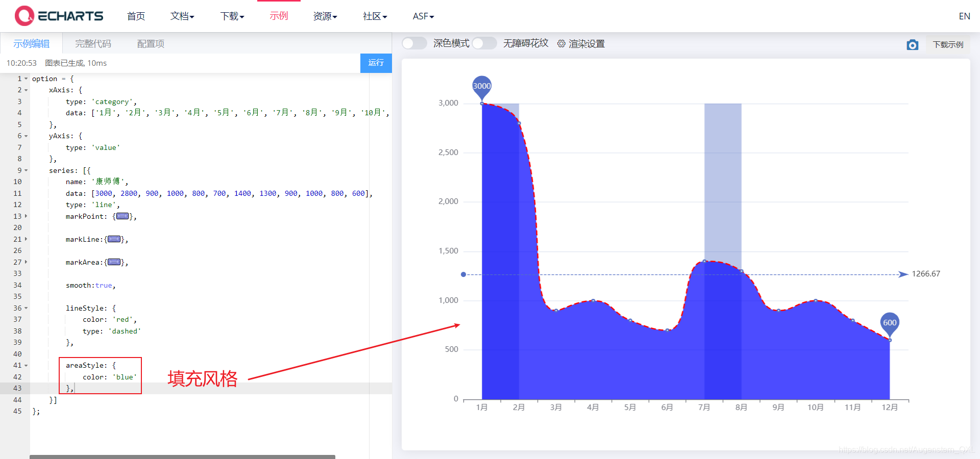Click the 下载示例 download button

pyautogui.click(x=948, y=45)
